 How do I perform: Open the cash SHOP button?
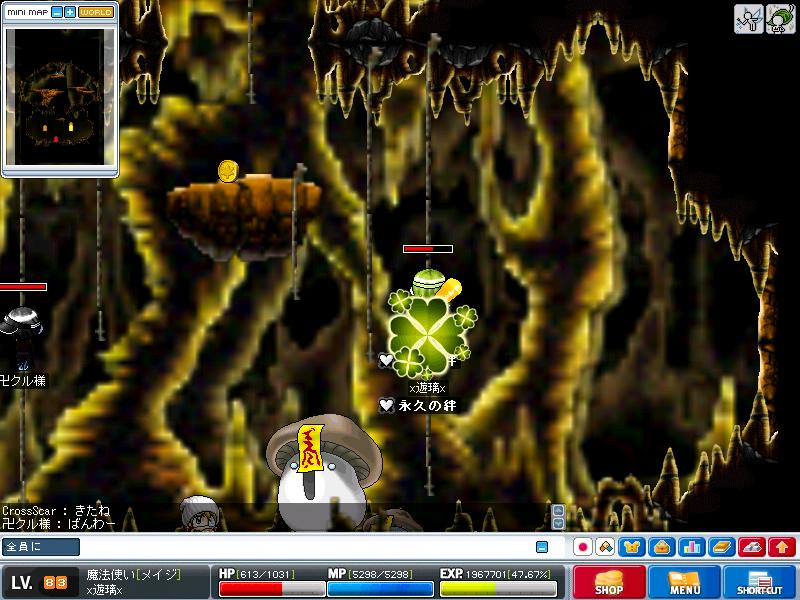tap(609, 582)
